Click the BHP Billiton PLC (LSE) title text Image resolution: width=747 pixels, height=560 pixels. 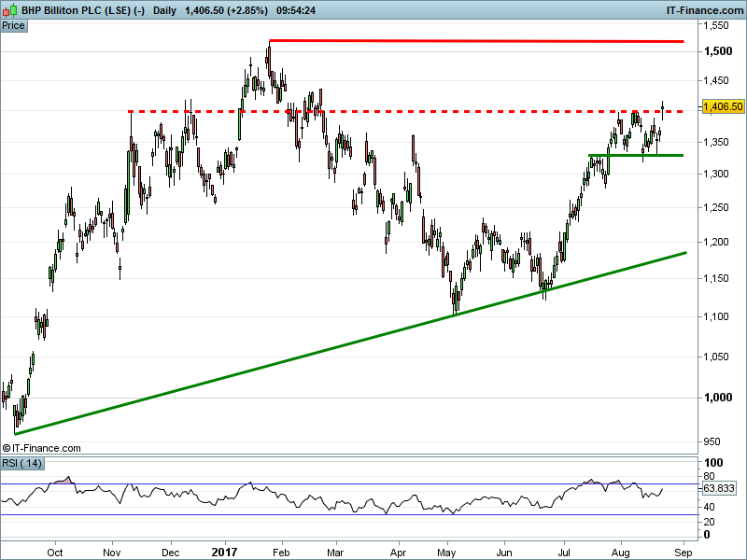(83, 10)
